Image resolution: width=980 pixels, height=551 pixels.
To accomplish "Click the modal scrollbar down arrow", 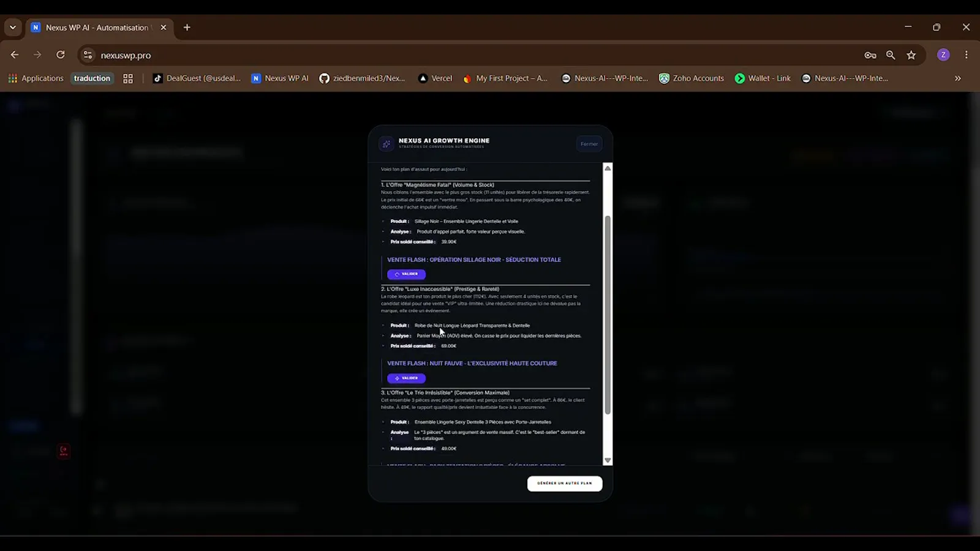I will (608, 460).
